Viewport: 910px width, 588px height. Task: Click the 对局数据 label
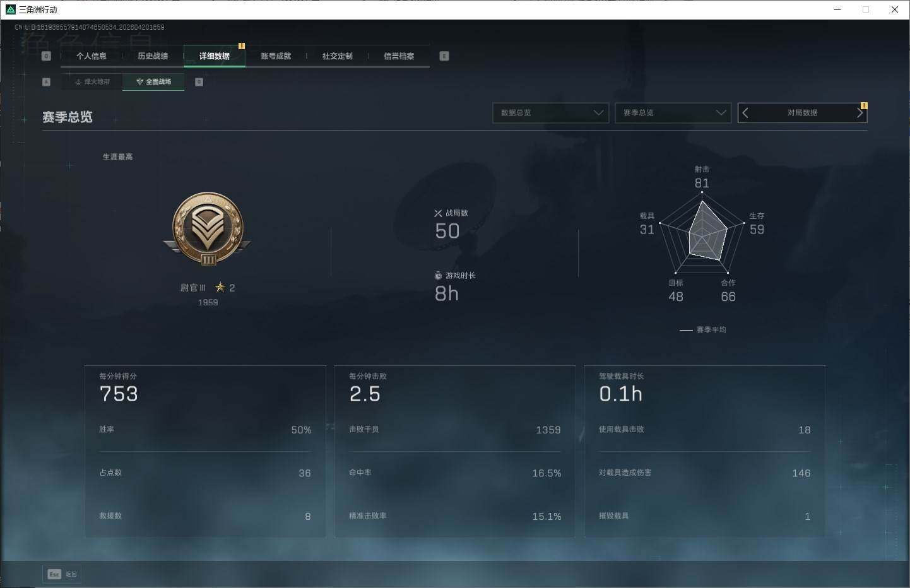802,113
